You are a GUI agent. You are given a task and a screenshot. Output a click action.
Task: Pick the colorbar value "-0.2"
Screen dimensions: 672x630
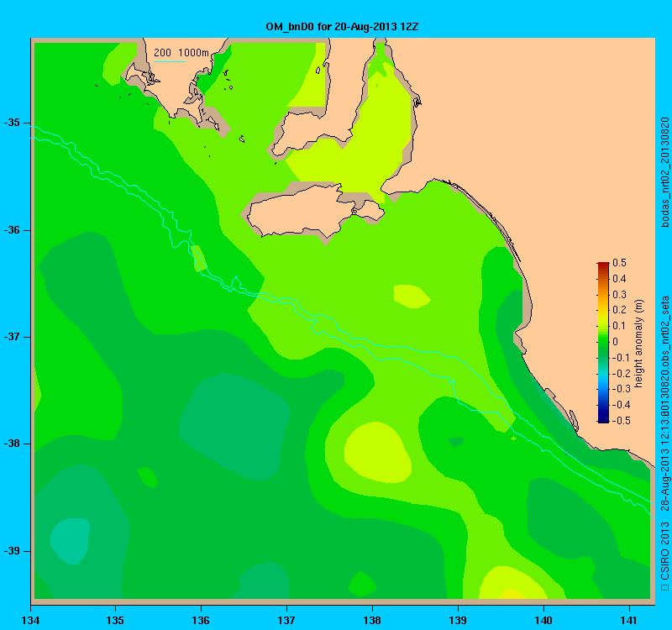point(620,373)
